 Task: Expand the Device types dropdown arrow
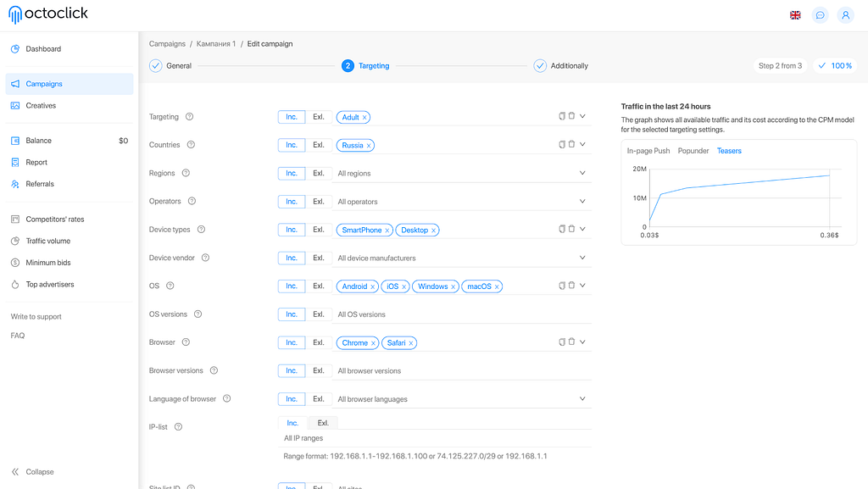pos(582,229)
